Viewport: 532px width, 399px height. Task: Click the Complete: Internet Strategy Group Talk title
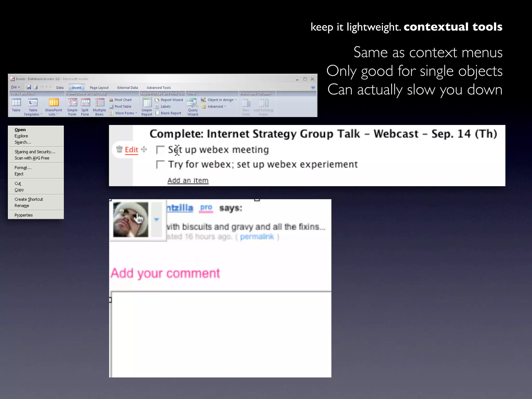point(323,134)
